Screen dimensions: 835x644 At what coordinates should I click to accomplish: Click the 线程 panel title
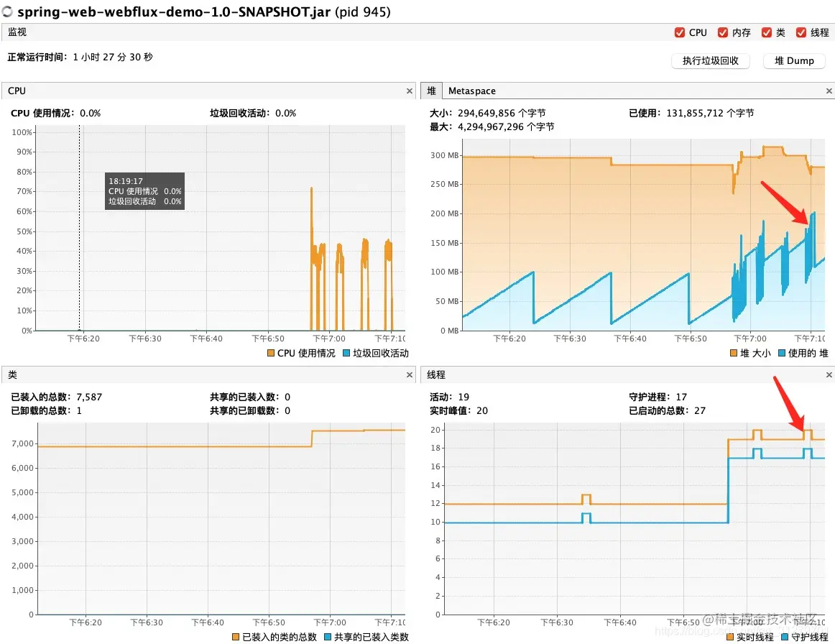click(435, 375)
